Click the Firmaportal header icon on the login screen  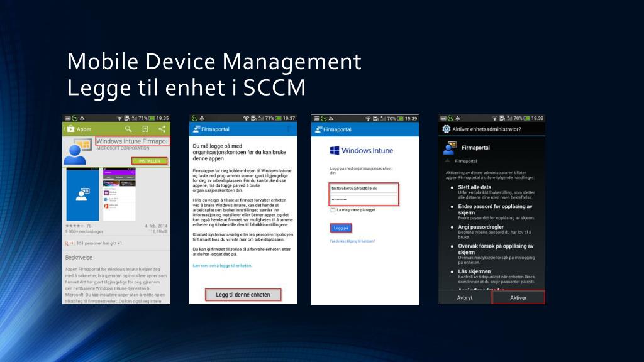point(318,129)
